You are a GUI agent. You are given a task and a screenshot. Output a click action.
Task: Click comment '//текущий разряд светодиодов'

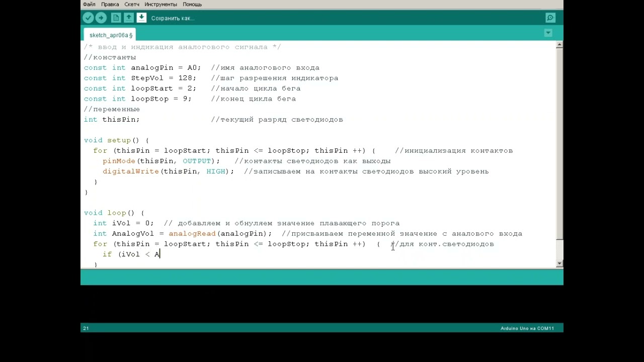pyautogui.click(x=277, y=120)
